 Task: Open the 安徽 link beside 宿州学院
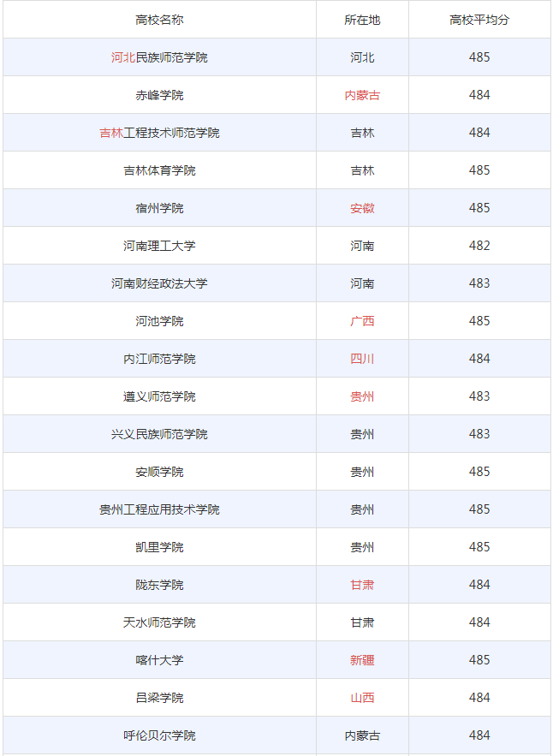coord(362,208)
